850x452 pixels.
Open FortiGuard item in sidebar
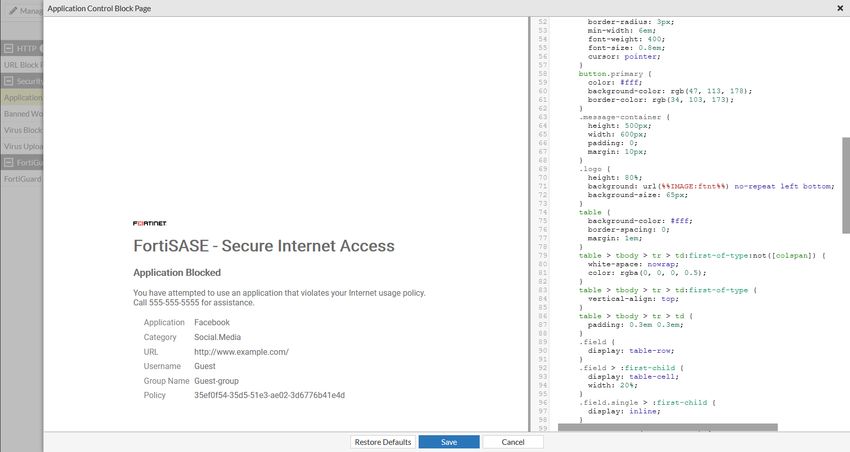coord(22,179)
